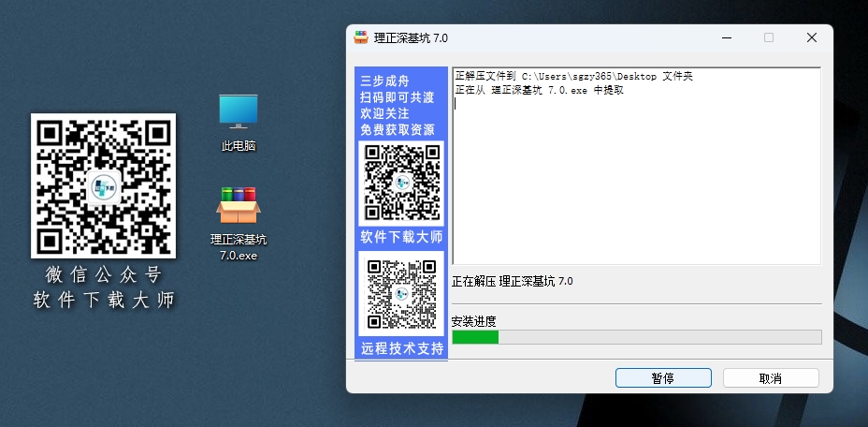
Task: Click the 安装进度 progress bar
Action: (x=637, y=337)
